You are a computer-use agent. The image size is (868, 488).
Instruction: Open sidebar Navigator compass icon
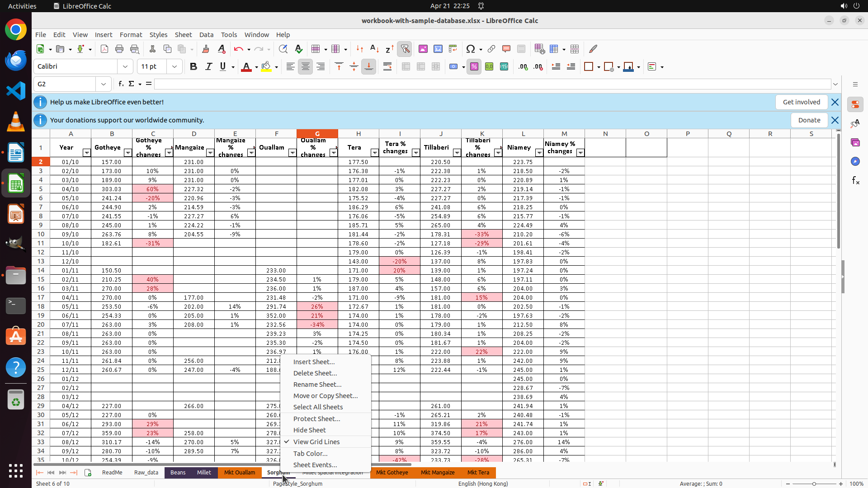(x=855, y=162)
